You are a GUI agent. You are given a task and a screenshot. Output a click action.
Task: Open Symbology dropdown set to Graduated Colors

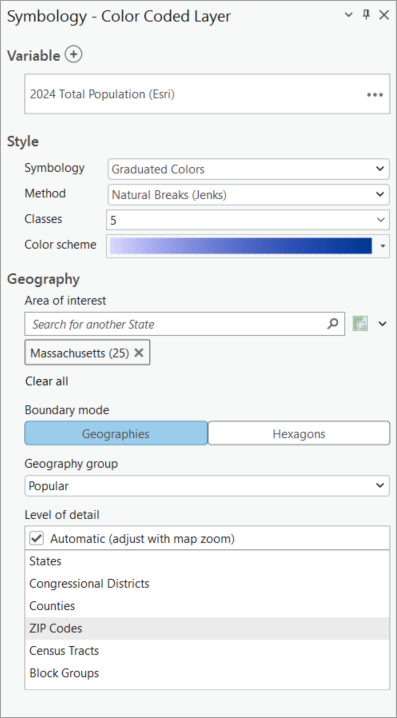click(248, 169)
